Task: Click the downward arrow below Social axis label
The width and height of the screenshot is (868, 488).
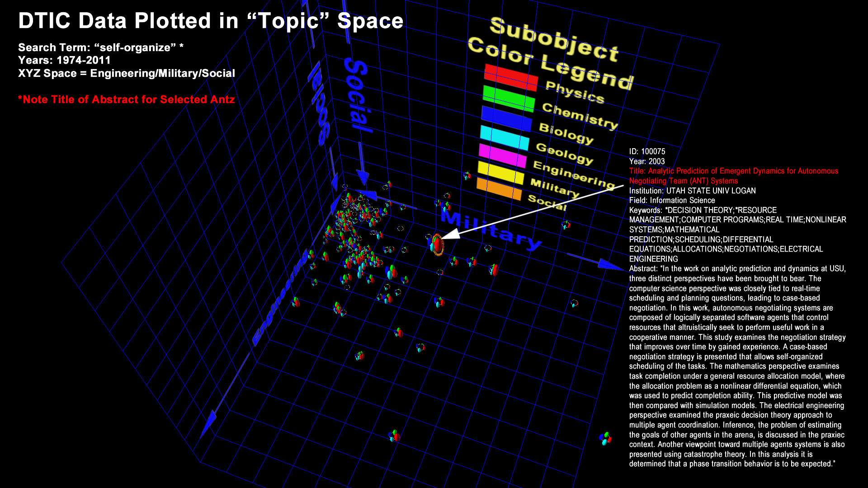Action: [x=363, y=175]
